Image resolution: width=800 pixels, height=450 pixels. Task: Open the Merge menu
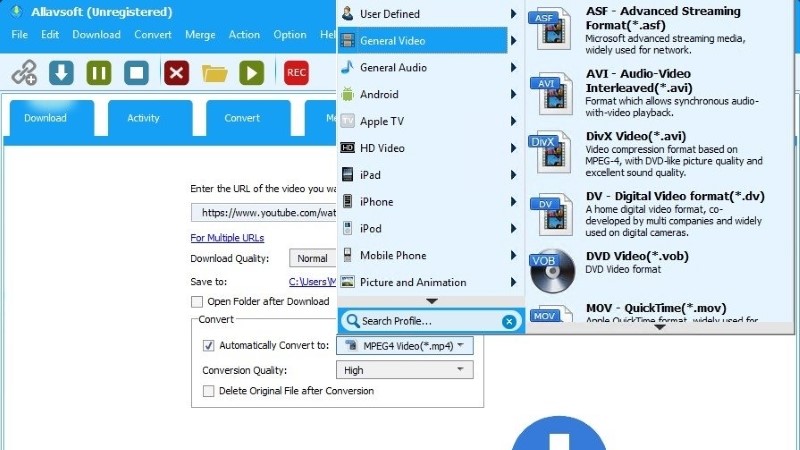(200, 34)
